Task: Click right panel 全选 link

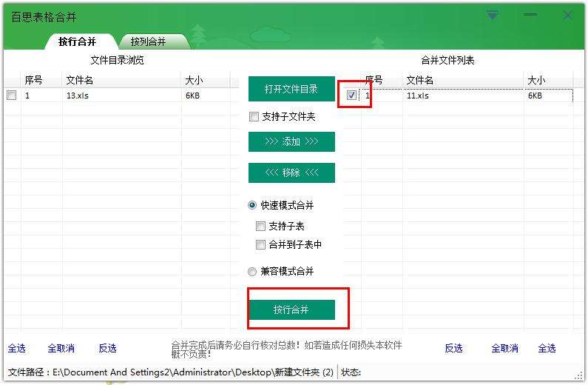Action: point(547,348)
